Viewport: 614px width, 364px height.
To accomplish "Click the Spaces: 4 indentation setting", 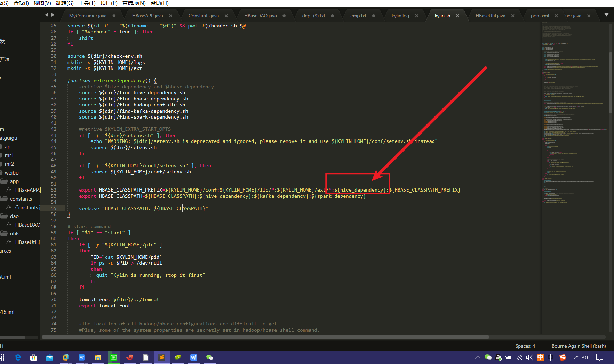I will [525, 346].
